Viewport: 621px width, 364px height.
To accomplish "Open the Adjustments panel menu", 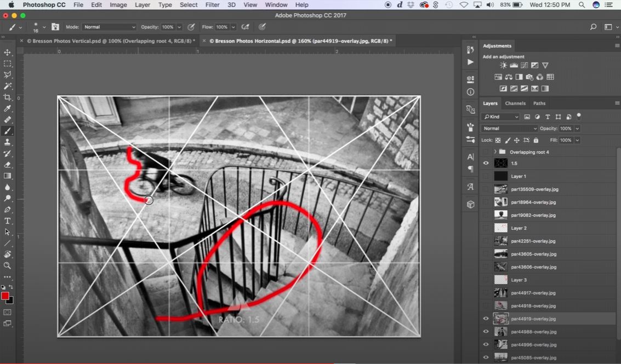I will tap(617, 46).
